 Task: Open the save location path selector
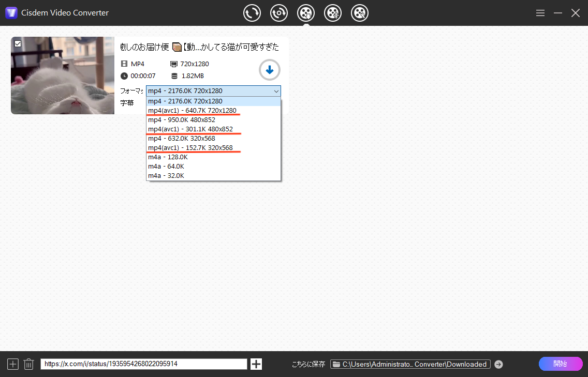click(410, 364)
